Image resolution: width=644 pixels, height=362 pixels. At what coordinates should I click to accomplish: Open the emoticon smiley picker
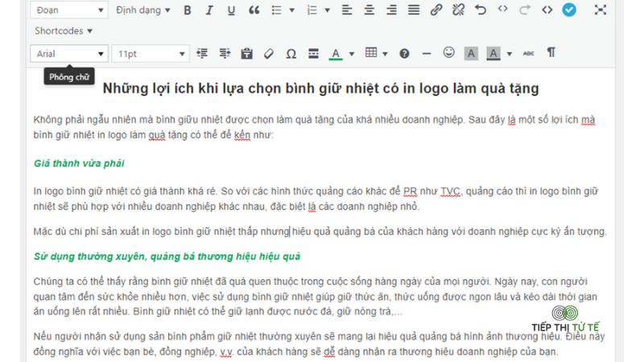tap(449, 53)
